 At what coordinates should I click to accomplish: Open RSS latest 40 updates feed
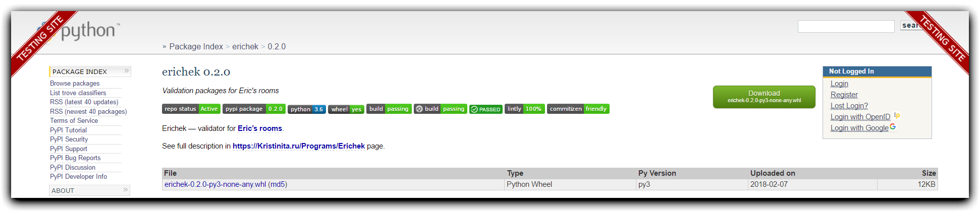[84, 102]
